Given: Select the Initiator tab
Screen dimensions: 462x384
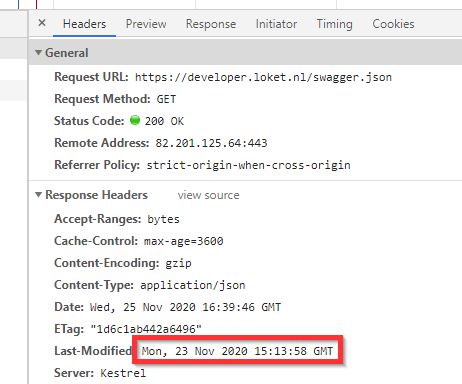Looking at the screenshot, I should [x=276, y=24].
